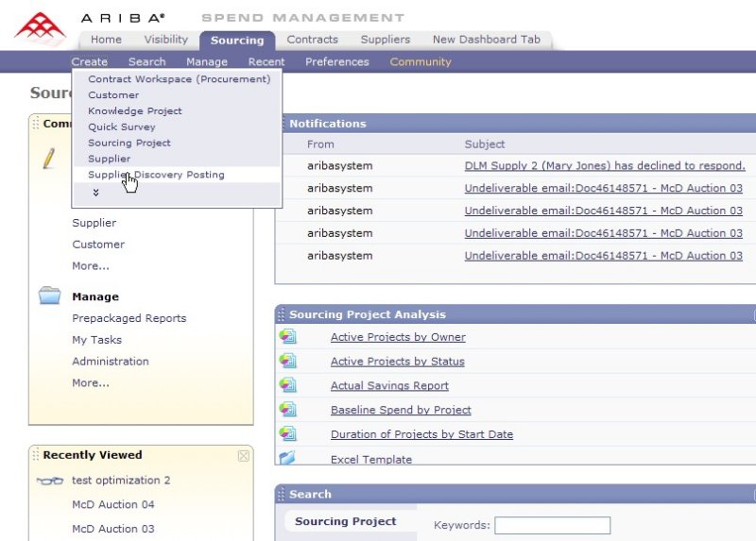Viewport: 756px width, 541px height.
Task: Open the Recent menu
Action: point(266,61)
